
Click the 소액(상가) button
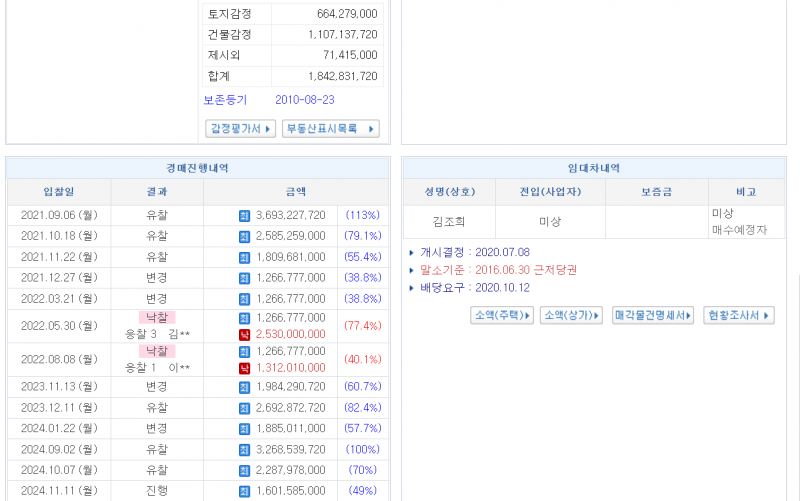(x=571, y=316)
